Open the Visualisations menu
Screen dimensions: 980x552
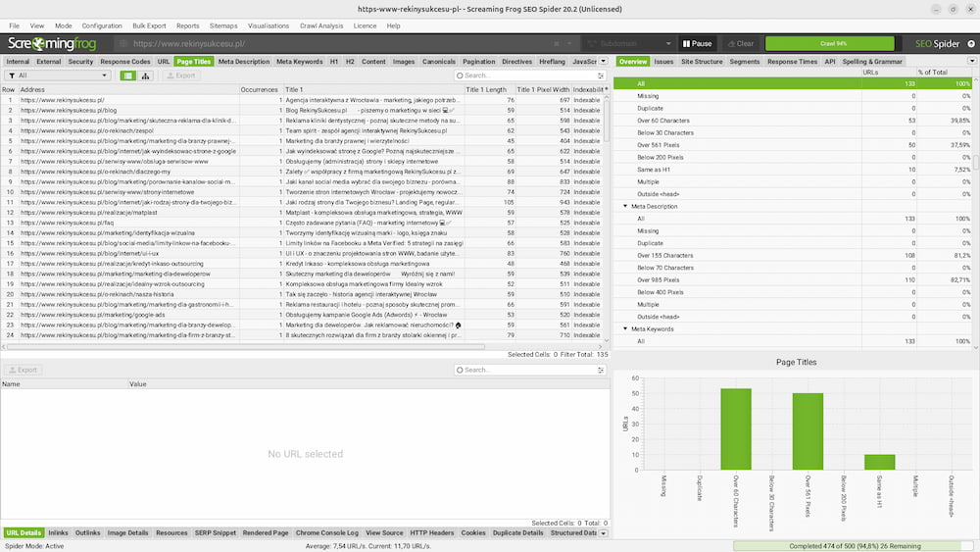click(x=269, y=25)
